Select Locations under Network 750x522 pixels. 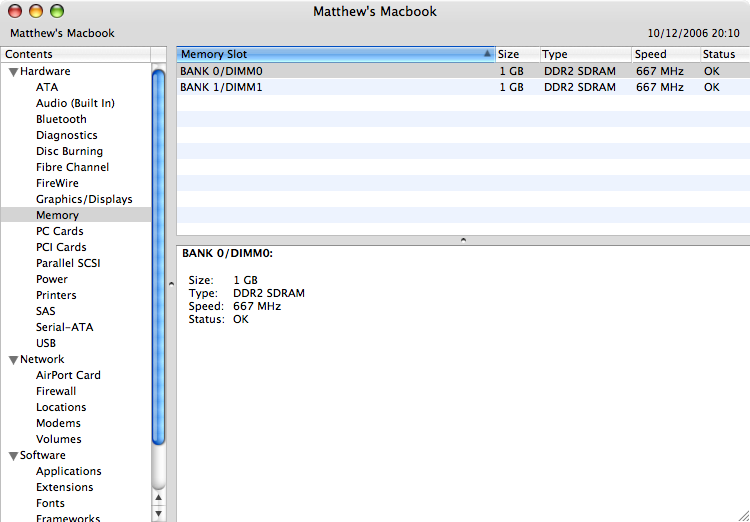pos(61,407)
